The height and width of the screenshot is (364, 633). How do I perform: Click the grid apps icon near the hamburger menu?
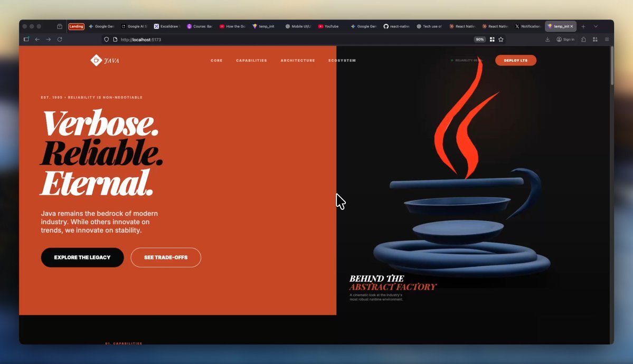coord(595,40)
